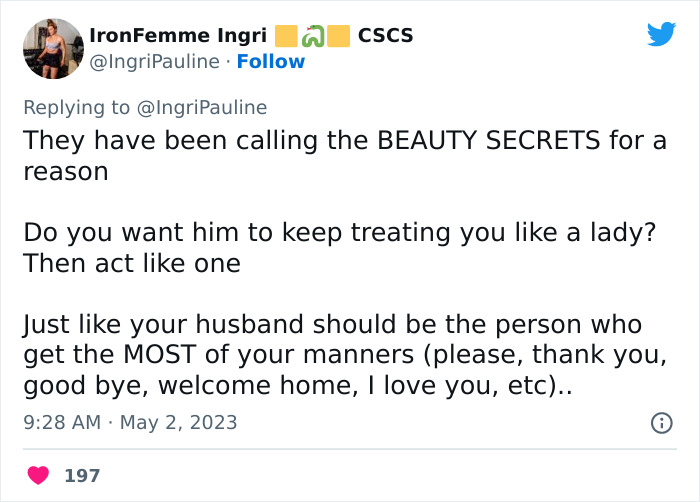Follow the @IngriPauline account

271,62
